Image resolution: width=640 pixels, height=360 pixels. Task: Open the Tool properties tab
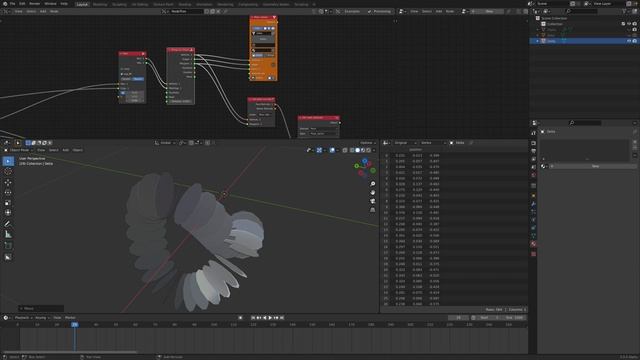[x=533, y=133]
